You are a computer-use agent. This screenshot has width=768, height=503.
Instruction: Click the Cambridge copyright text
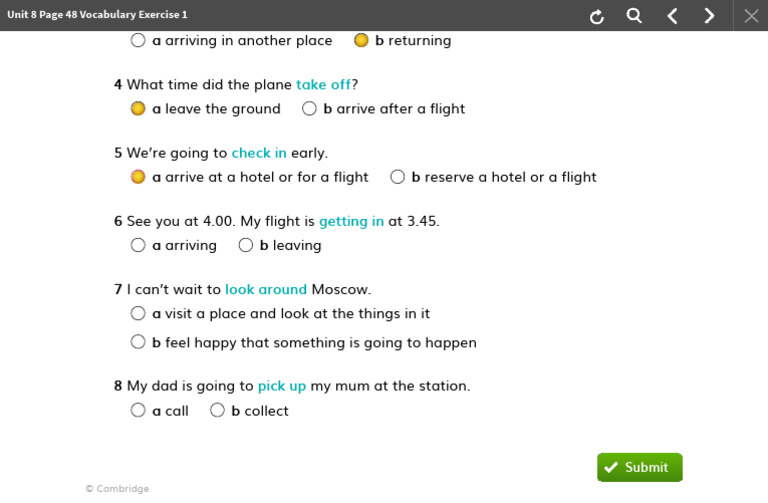117,489
